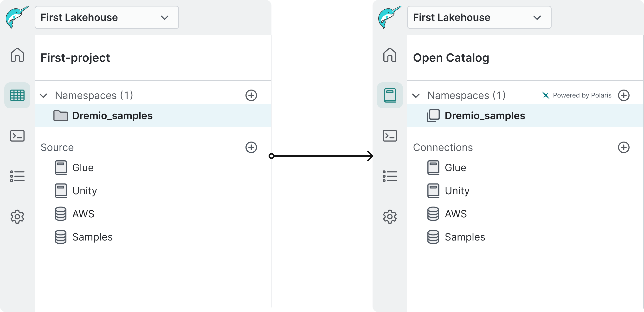Select the catalog book icon in right sidebar

click(x=390, y=95)
